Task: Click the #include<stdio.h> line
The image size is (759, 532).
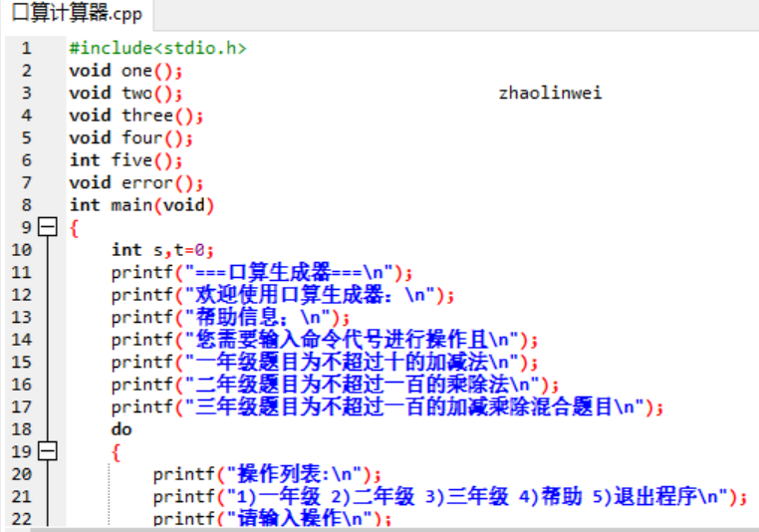Action: (x=157, y=48)
